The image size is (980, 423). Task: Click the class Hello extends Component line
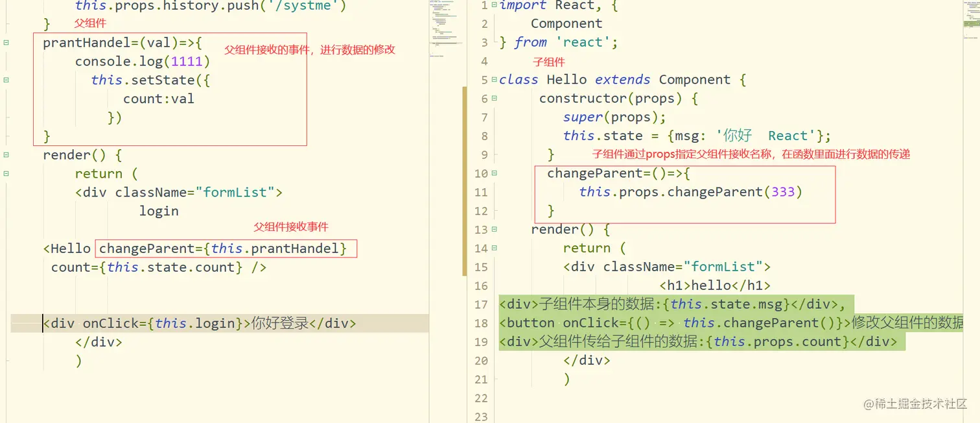click(622, 80)
